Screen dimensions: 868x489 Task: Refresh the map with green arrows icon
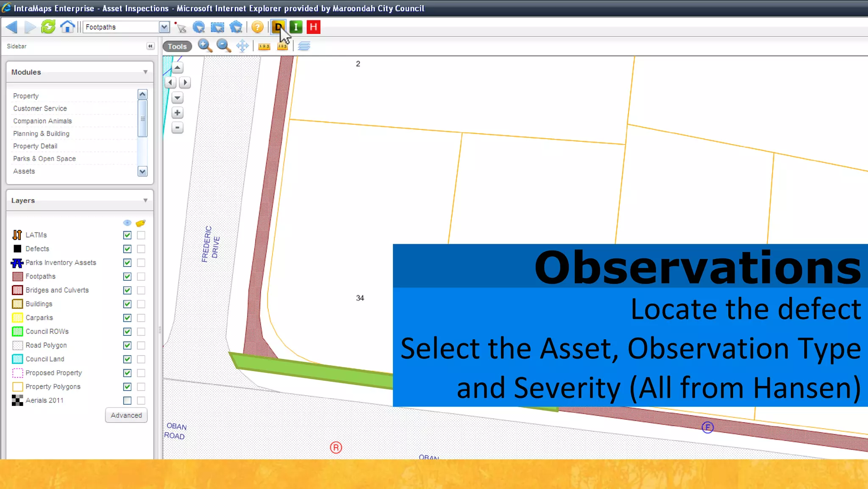click(48, 27)
